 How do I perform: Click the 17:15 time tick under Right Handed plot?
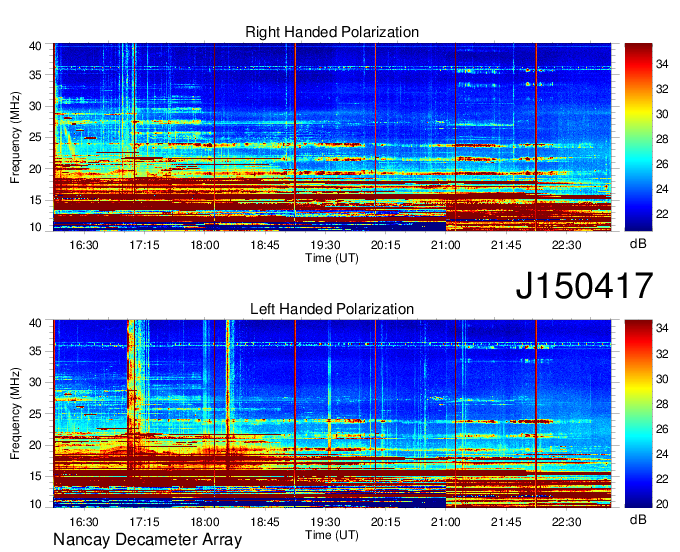tap(144, 245)
